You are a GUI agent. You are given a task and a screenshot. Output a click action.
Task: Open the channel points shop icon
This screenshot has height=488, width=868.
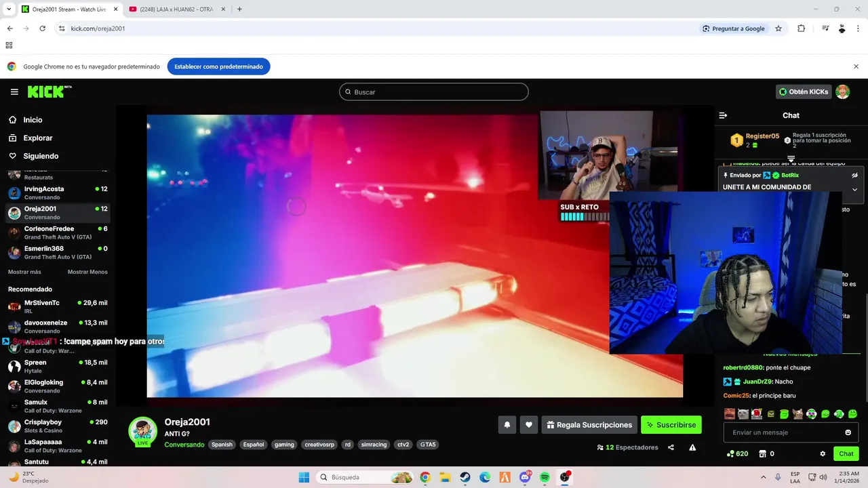762,454
